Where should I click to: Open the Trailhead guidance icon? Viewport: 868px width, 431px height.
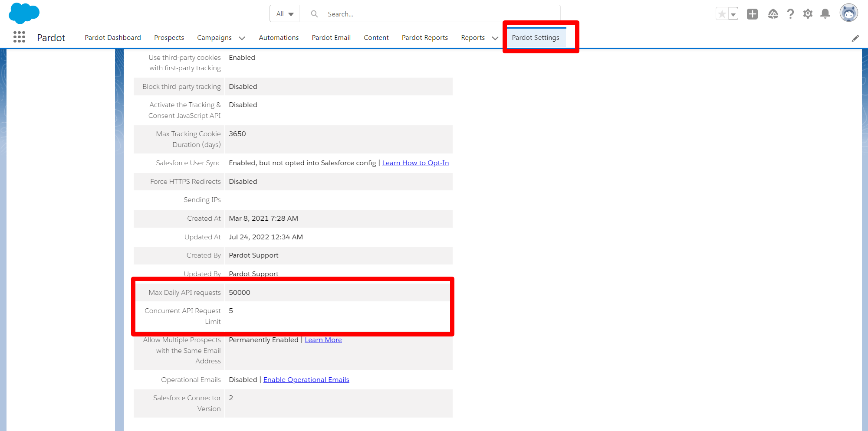point(773,14)
